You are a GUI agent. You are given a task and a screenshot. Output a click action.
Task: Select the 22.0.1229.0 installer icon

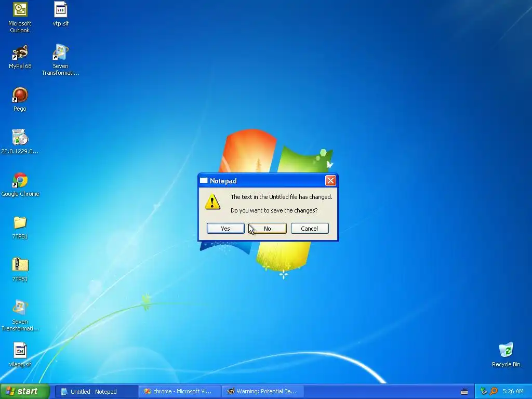[x=20, y=142]
